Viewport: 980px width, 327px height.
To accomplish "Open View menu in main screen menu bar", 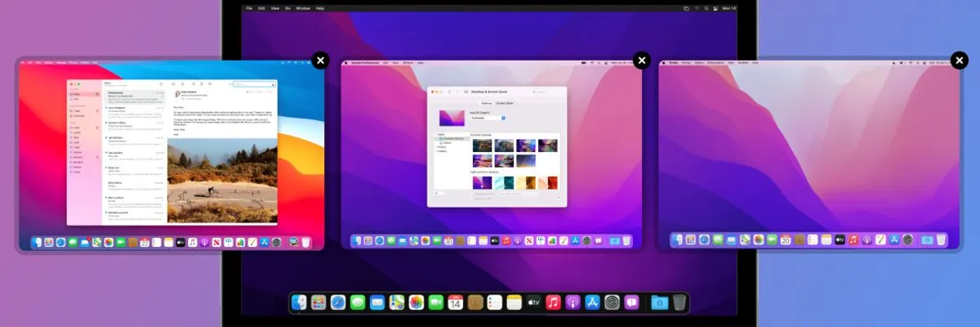I will 274,7.
